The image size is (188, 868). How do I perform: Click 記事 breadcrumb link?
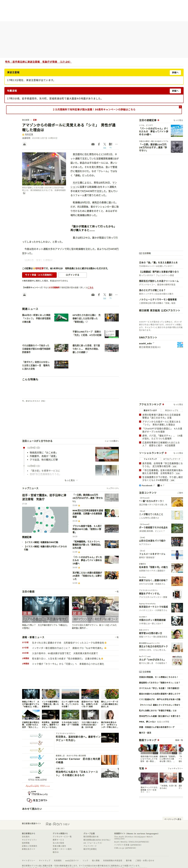(x=35, y=120)
